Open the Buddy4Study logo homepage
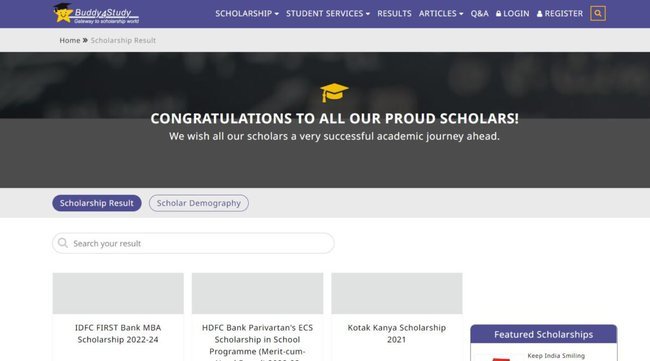650x361 pixels. click(96, 13)
